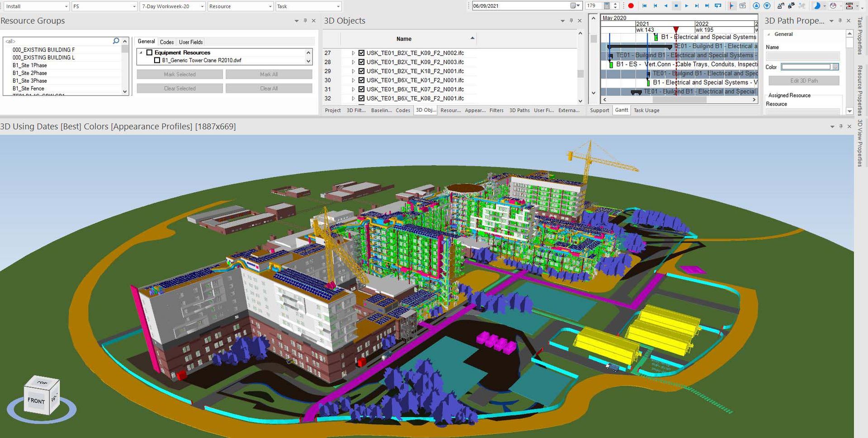Click the search magnifier in Resource Groups
The image size is (868, 438).
116,41
